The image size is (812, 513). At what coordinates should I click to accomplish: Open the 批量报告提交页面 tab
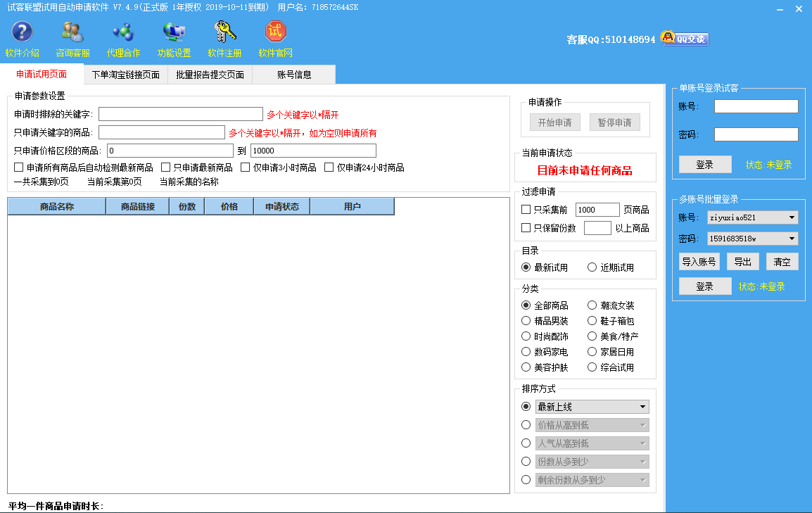(x=210, y=75)
